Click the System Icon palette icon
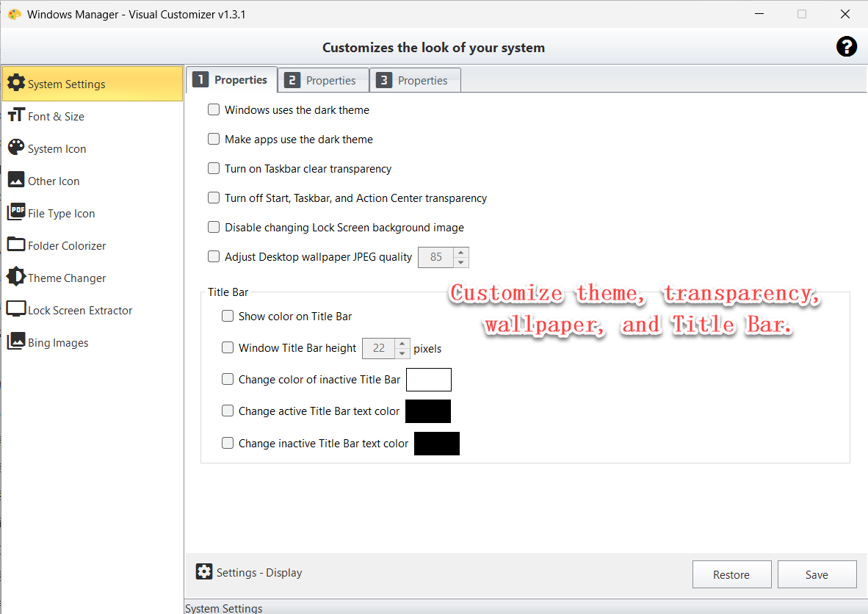This screenshot has width=868, height=614. [16, 148]
